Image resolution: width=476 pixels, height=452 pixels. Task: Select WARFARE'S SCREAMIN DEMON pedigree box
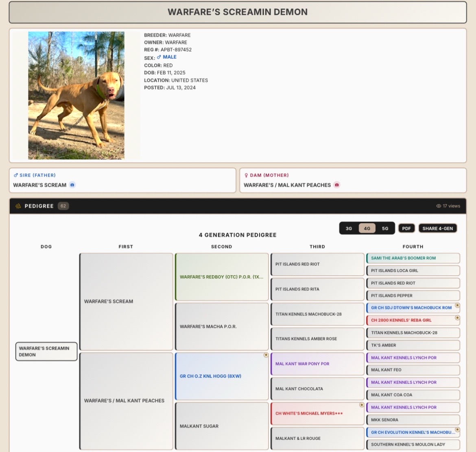(46, 352)
